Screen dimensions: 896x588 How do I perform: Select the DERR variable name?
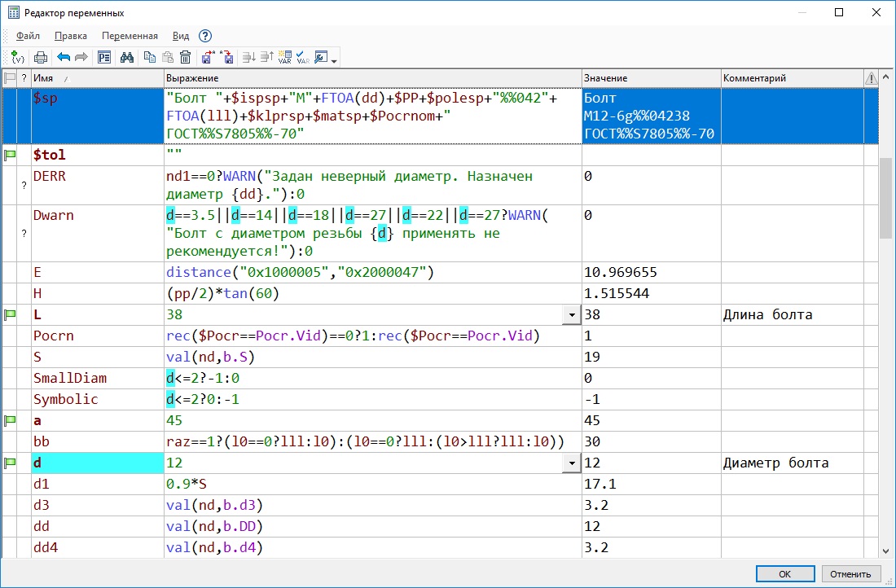(x=50, y=176)
